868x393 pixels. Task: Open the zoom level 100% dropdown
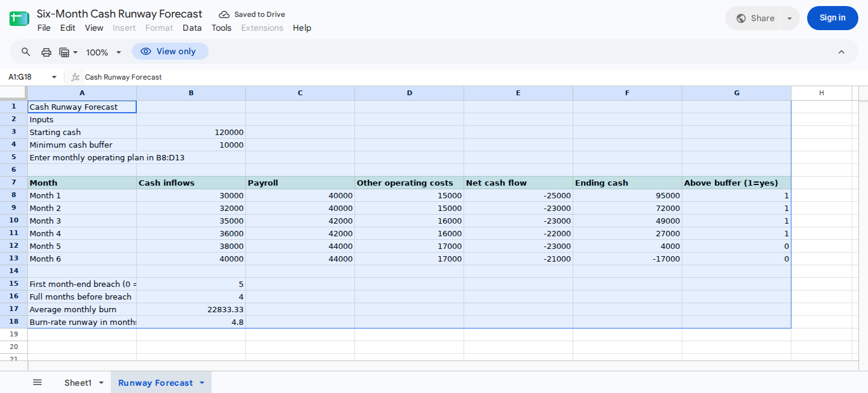[104, 52]
